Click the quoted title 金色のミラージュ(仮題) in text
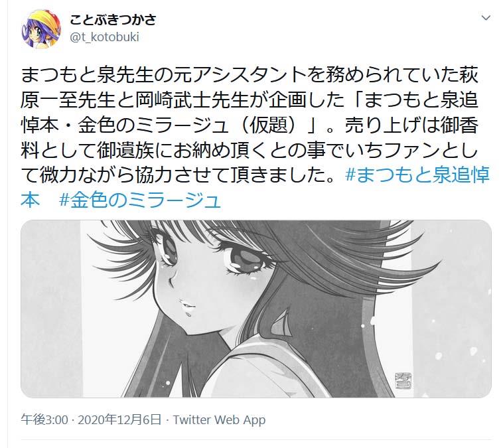This screenshot has height=448, width=501. click(x=190, y=125)
